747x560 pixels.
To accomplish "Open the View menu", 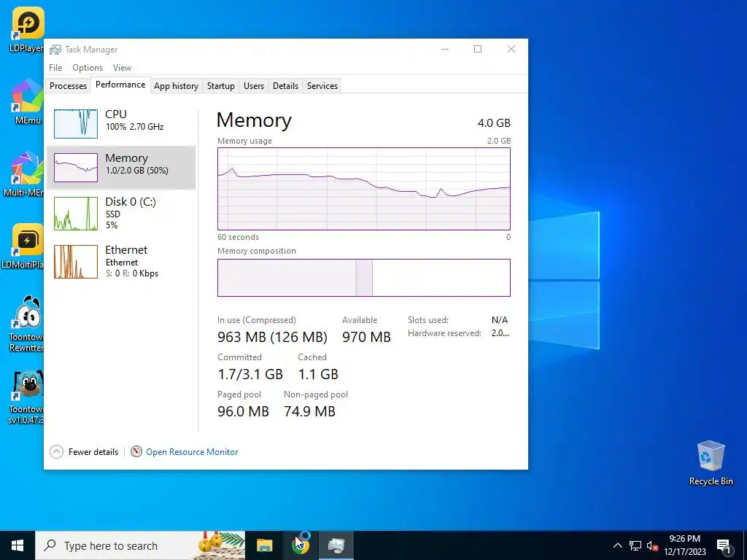I will click(x=122, y=68).
